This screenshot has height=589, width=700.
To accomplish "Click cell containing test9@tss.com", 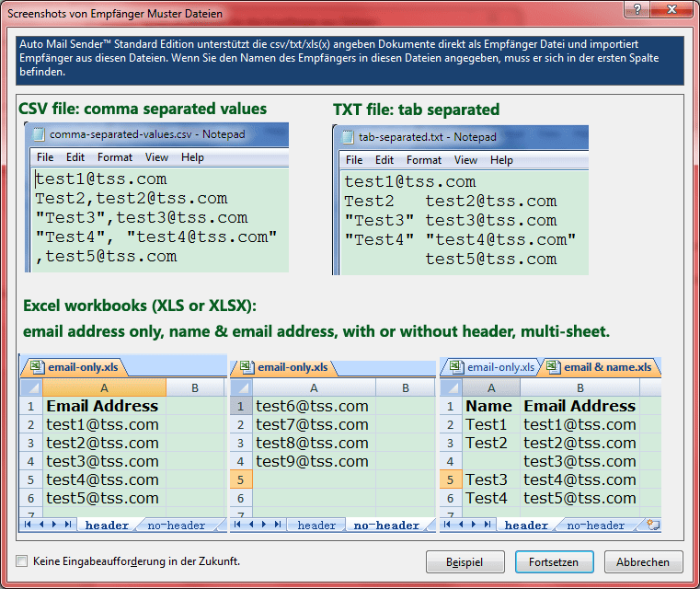I will click(314, 461).
